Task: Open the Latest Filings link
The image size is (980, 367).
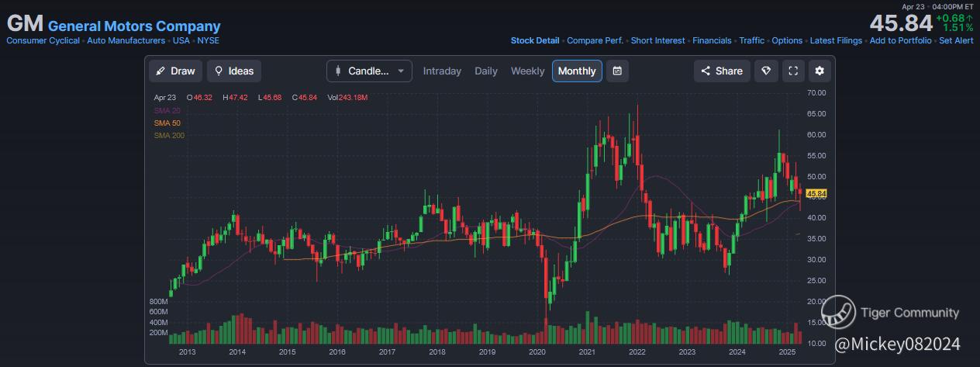Action: pos(836,40)
